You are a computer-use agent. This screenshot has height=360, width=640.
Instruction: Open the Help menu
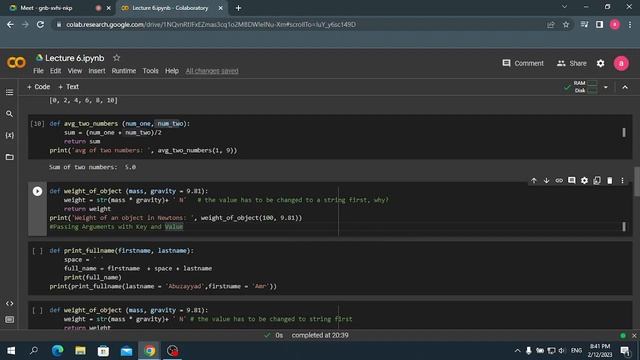pos(172,71)
